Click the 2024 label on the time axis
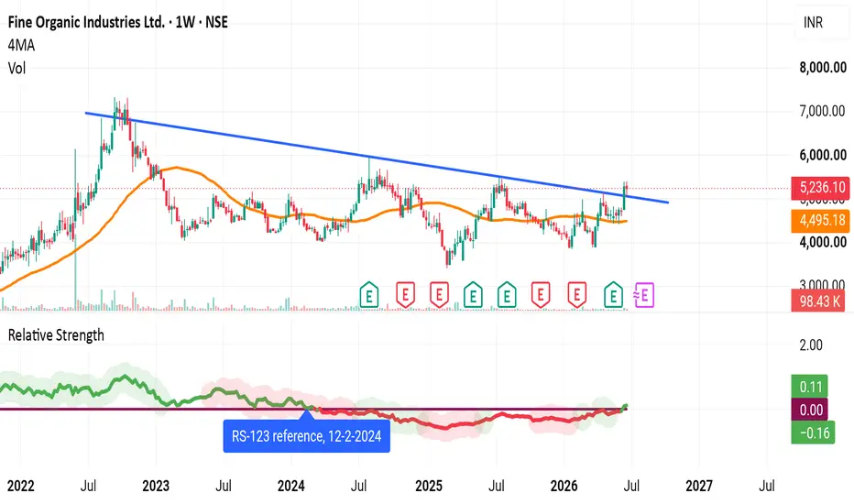The width and height of the screenshot is (854, 504). pos(290,486)
